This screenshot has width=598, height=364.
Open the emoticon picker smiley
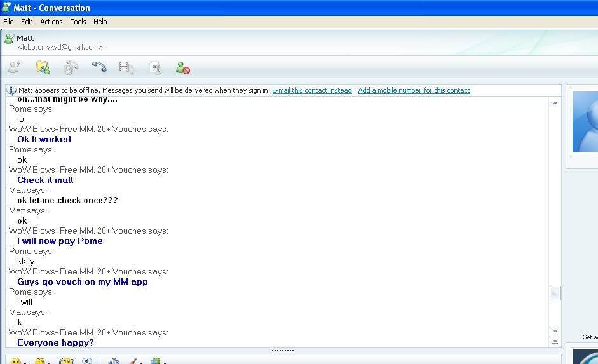(16, 361)
